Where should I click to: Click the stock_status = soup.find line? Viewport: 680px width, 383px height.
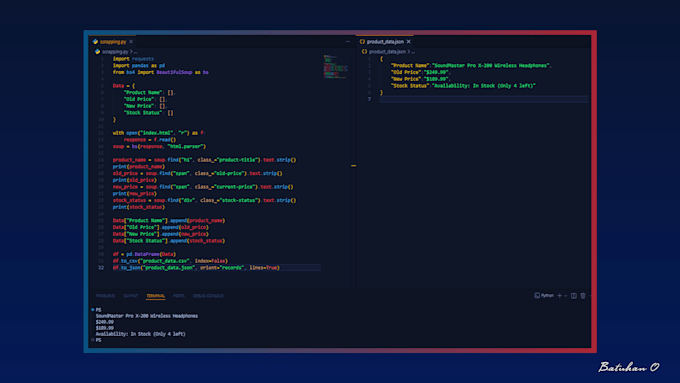204,200
